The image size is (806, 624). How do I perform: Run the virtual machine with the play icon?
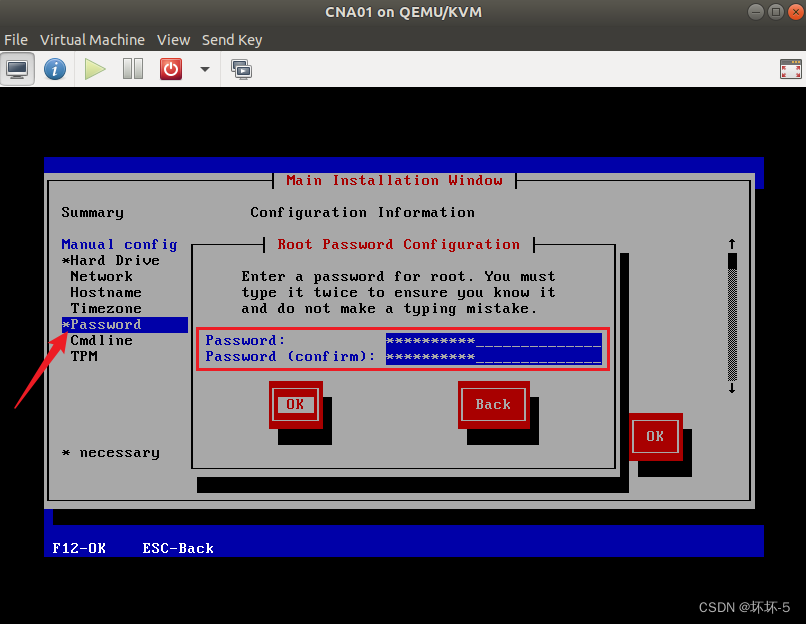tap(93, 69)
